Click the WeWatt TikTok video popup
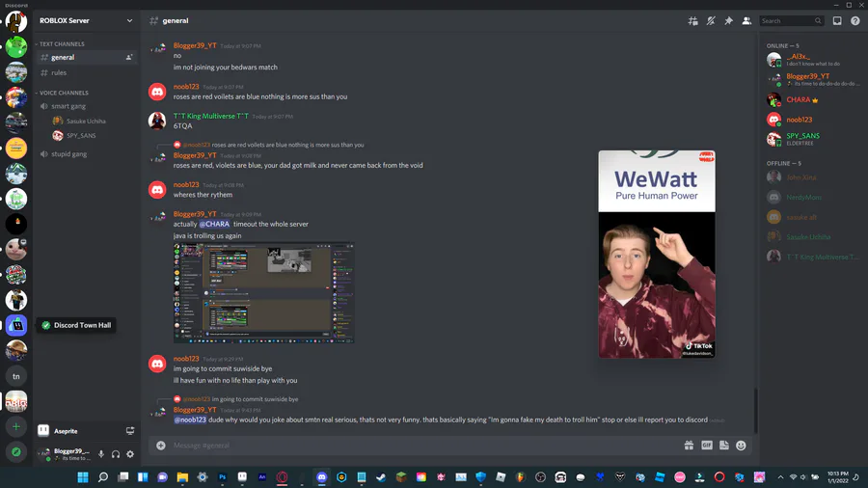Viewport: 868px width, 488px height. coord(657,254)
